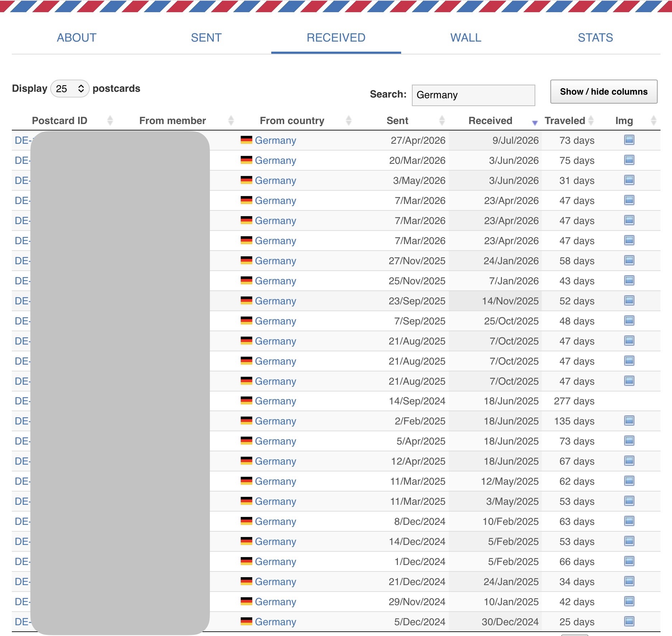Screen dimensions: 672x636
Task: Open Germany link in 75 days row
Action: 276,160
